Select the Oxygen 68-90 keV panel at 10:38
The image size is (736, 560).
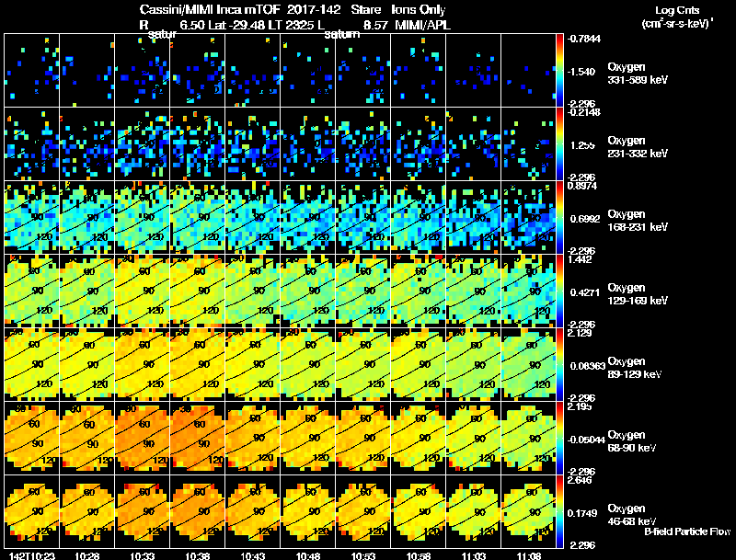(x=198, y=438)
